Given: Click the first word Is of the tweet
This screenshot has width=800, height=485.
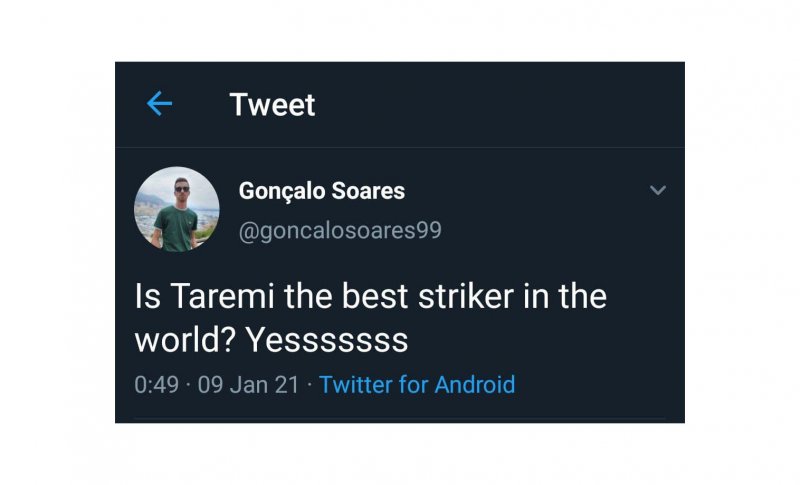Looking at the screenshot, I should [x=146, y=297].
